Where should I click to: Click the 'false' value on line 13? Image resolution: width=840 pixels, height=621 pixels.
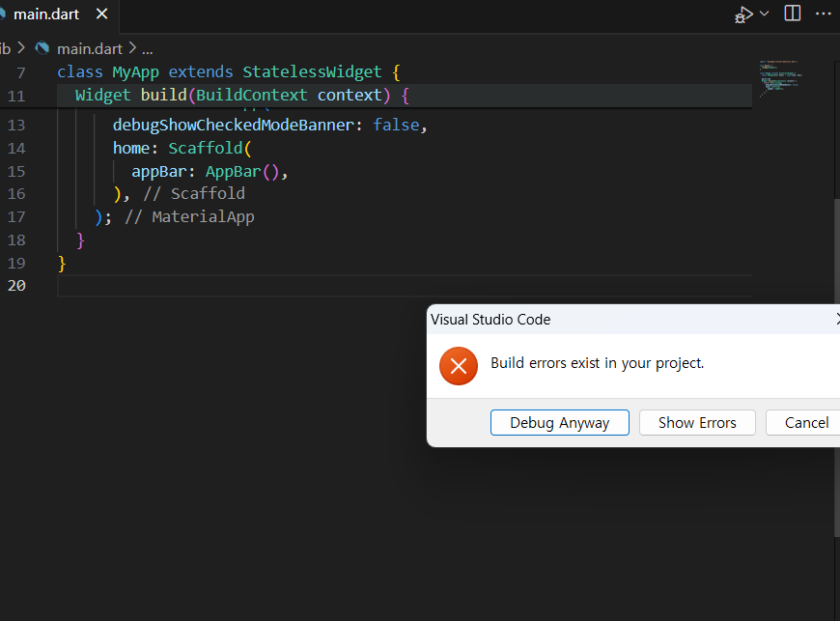396,125
